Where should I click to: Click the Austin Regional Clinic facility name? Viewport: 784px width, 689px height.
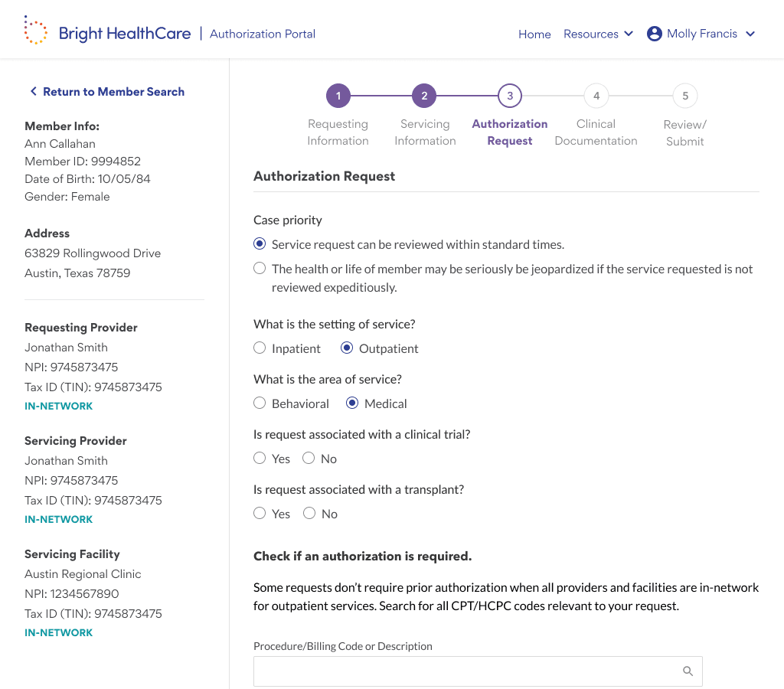point(83,574)
